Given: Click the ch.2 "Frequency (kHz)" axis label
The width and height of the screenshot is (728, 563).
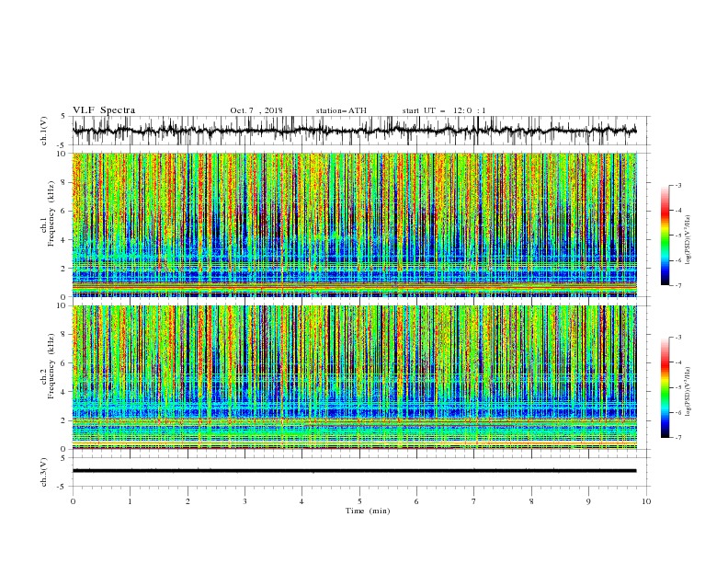Looking at the screenshot, I should 51,366.
